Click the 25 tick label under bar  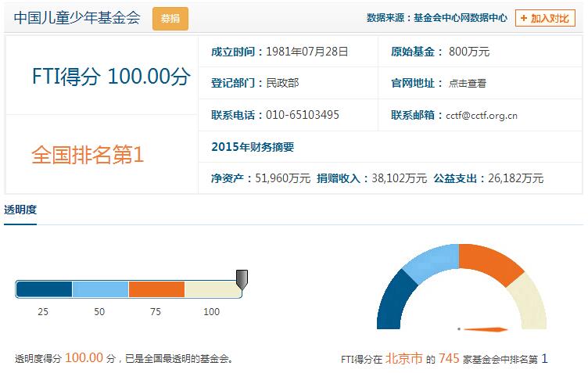43,311
